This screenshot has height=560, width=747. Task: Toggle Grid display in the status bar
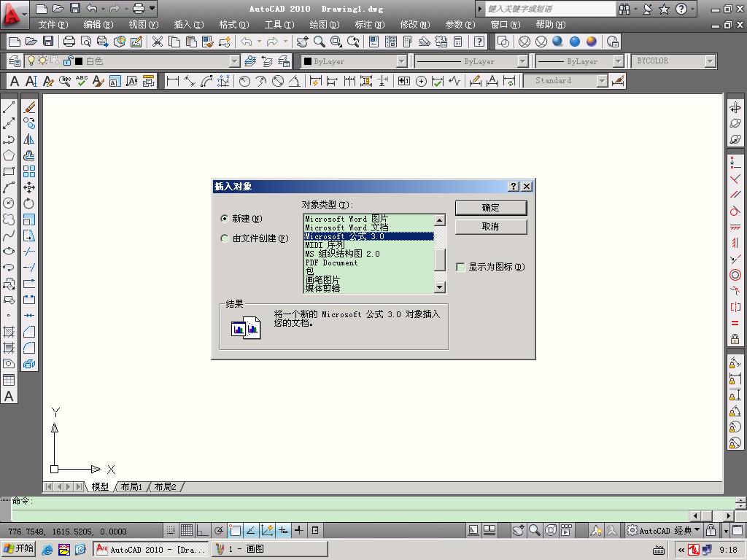[187, 530]
